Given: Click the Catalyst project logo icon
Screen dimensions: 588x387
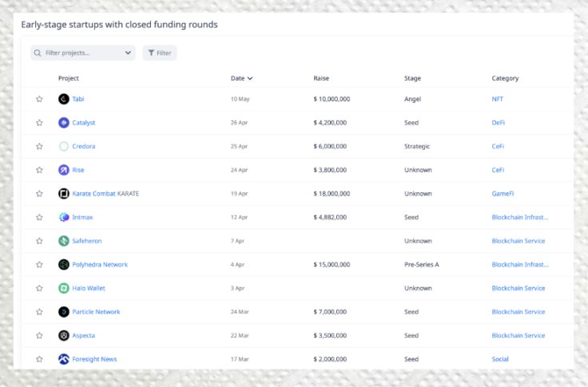Looking at the screenshot, I should 64,123.
